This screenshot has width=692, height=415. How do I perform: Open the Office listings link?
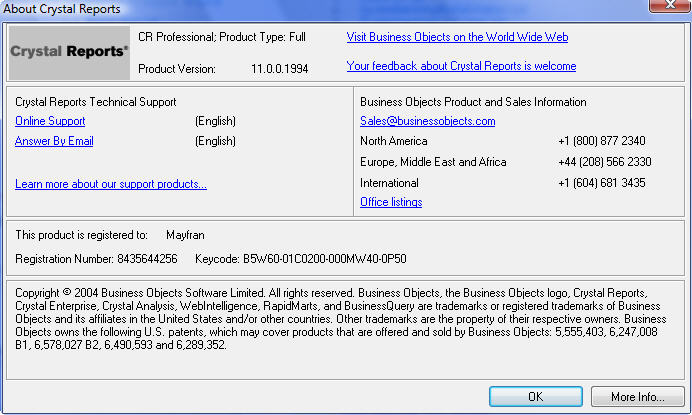pyautogui.click(x=391, y=202)
